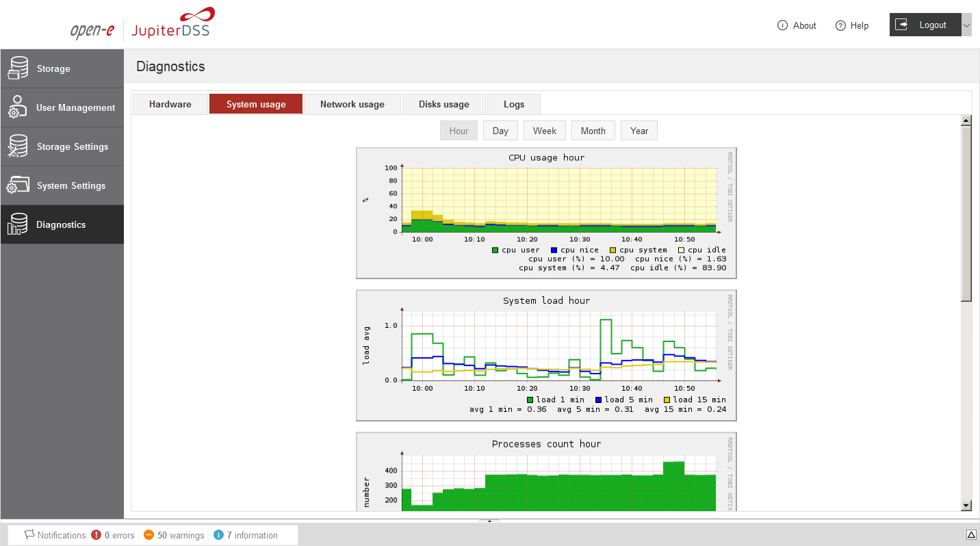The image size is (980, 546).
Task: Click the blue cpu nice legend swatch
Action: [554, 250]
